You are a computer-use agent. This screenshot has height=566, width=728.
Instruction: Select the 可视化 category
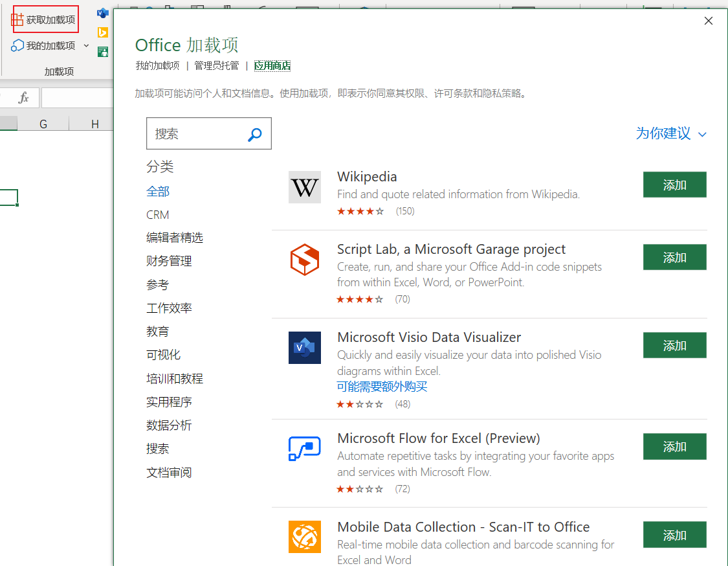coord(164,355)
